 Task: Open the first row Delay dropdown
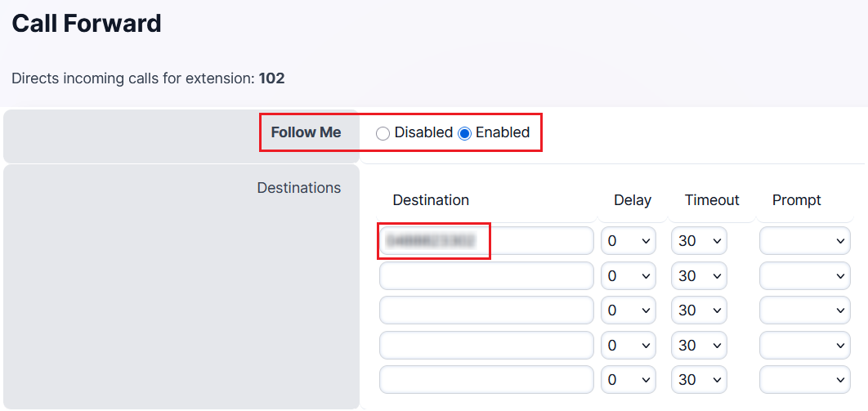tap(629, 241)
